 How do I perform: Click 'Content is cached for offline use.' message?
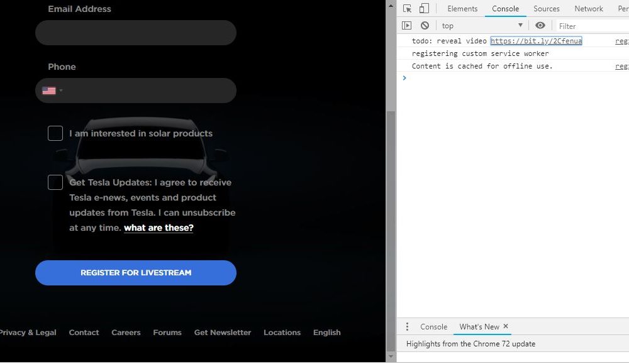pos(482,66)
